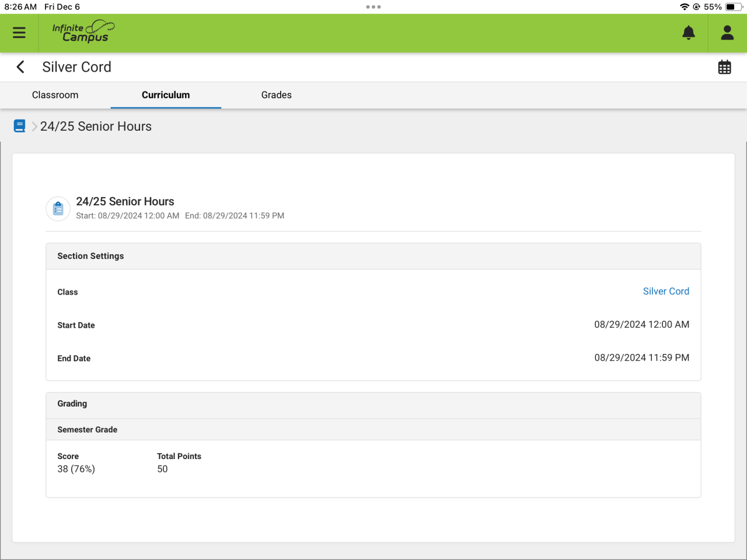Switch to the Grades tab
The width and height of the screenshot is (747, 560).
coord(277,95)
